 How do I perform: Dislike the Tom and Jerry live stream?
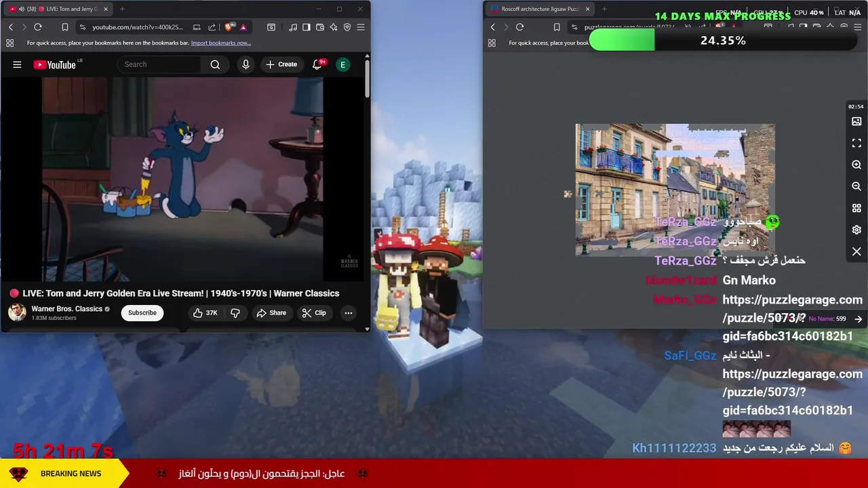coord(235,312)
